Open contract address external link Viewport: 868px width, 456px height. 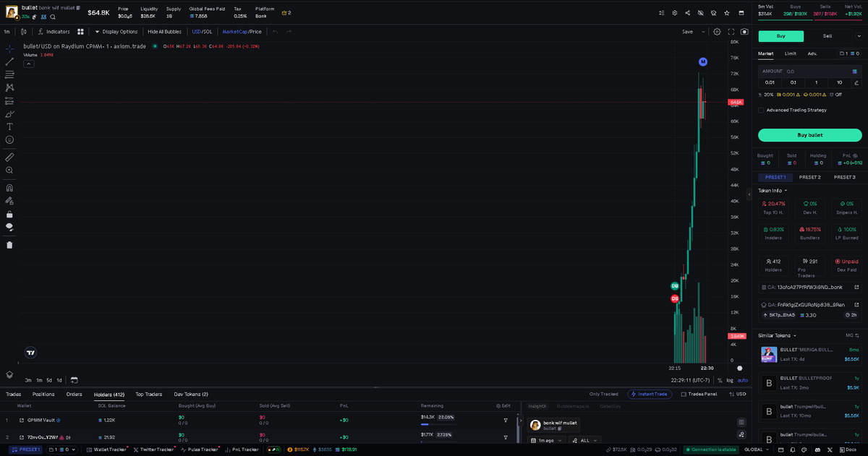coord(856,287)
